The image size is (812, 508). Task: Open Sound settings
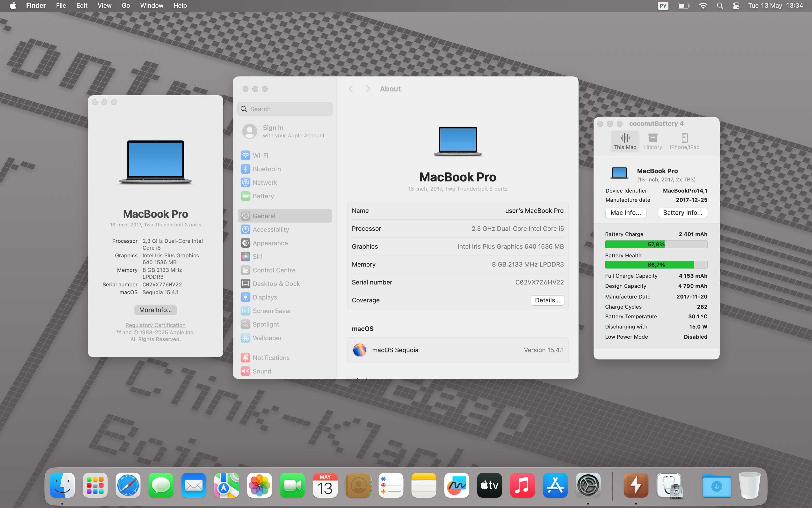click(284, 371)
